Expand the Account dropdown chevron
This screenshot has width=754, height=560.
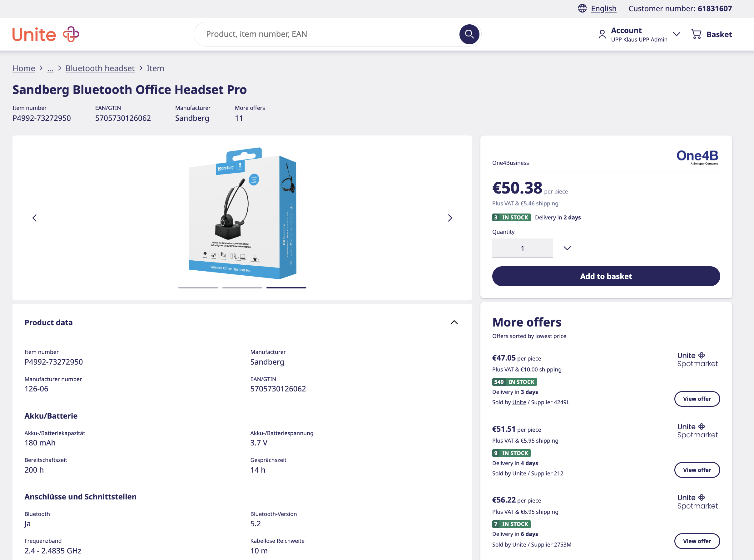[x=676, y=34]
